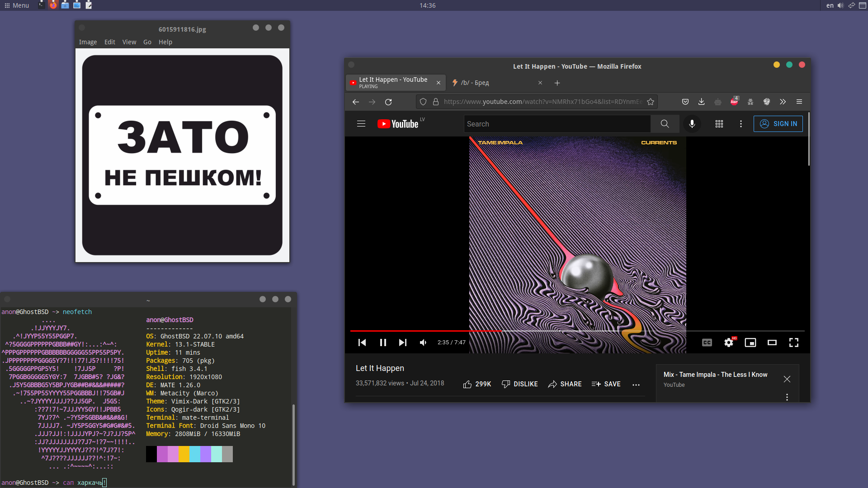Toggle subtitles CC button in player

point(707,343)
